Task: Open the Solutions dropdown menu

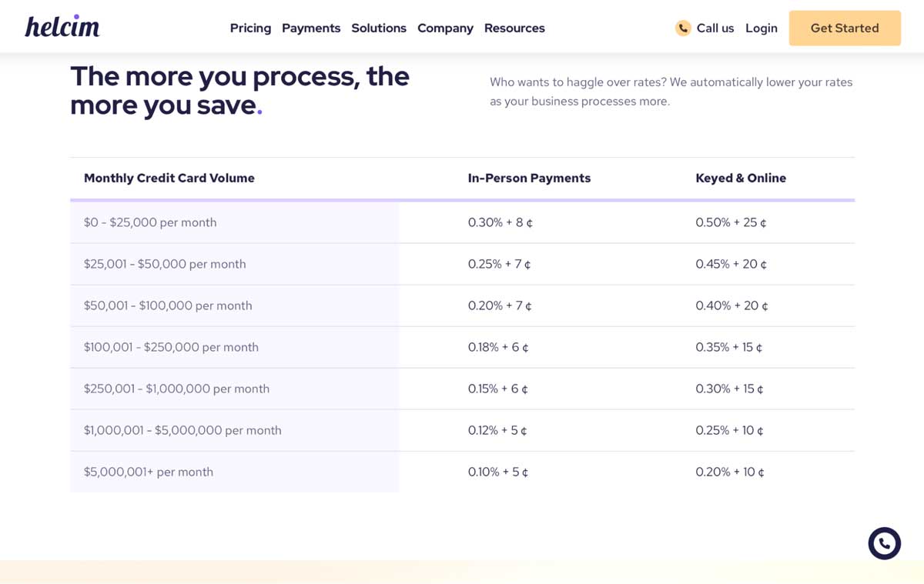Action: 379,28
